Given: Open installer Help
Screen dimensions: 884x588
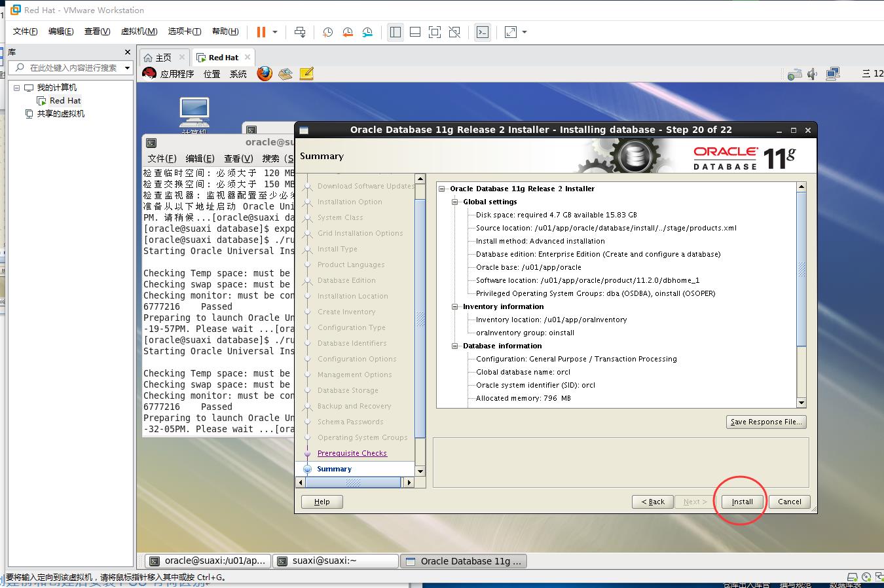Looking at the screenshot, I should coord(322,502).
